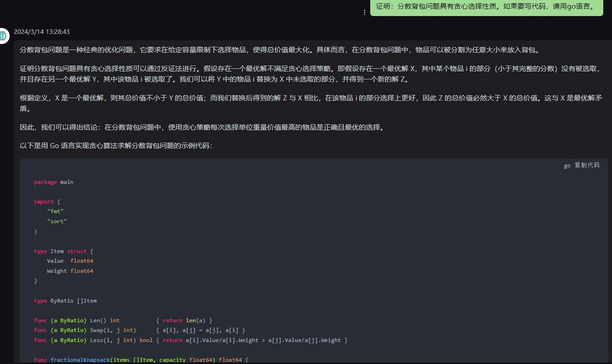Image resolution: width=612 pixels, height=364 pixels.
Task: Click the Less(i, j int) bool function line
Action: (191, 340)
